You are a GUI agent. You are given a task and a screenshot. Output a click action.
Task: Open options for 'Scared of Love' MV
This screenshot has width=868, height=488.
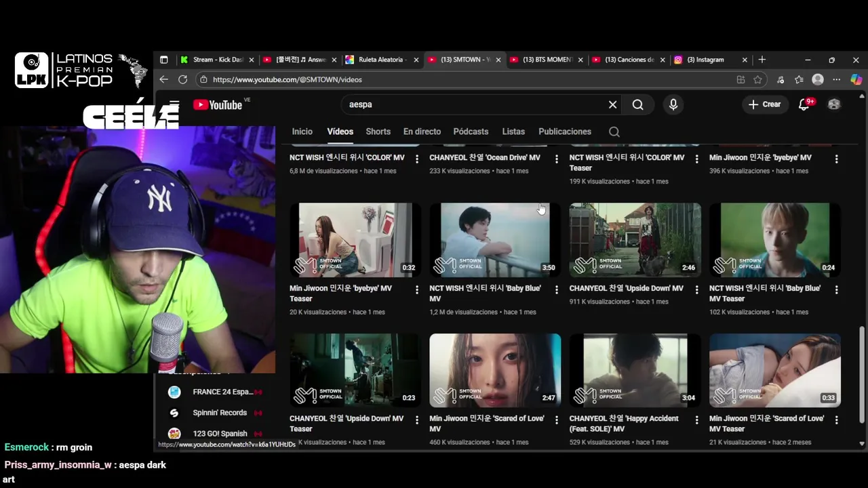[557, 420]
